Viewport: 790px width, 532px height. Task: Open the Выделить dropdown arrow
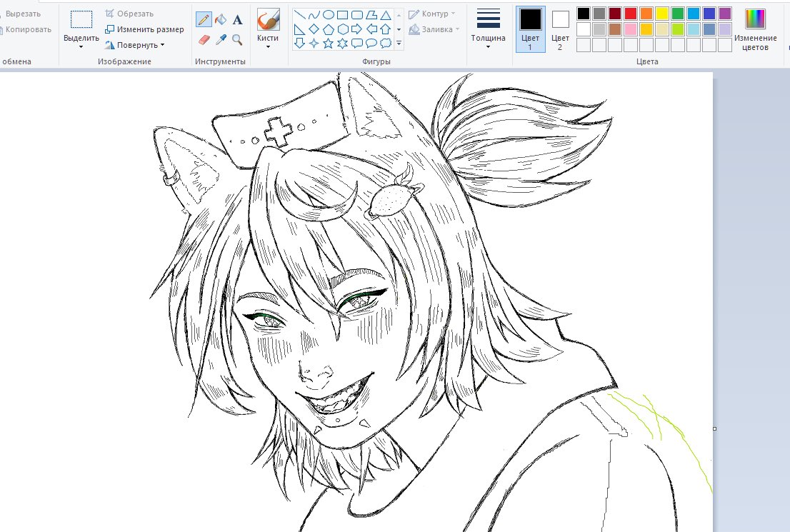click(81, 47)
